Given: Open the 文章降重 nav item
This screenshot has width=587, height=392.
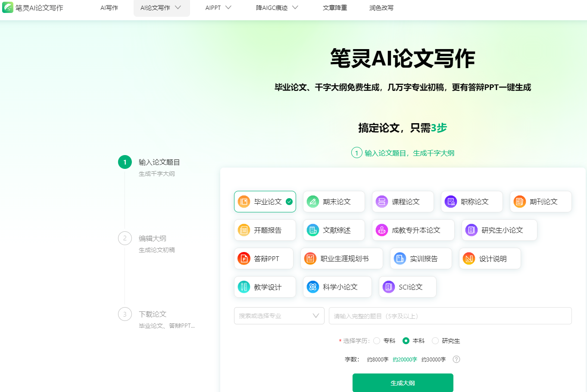Looking at the screenshot, I should pyautogui.click(x=335, y=8).
